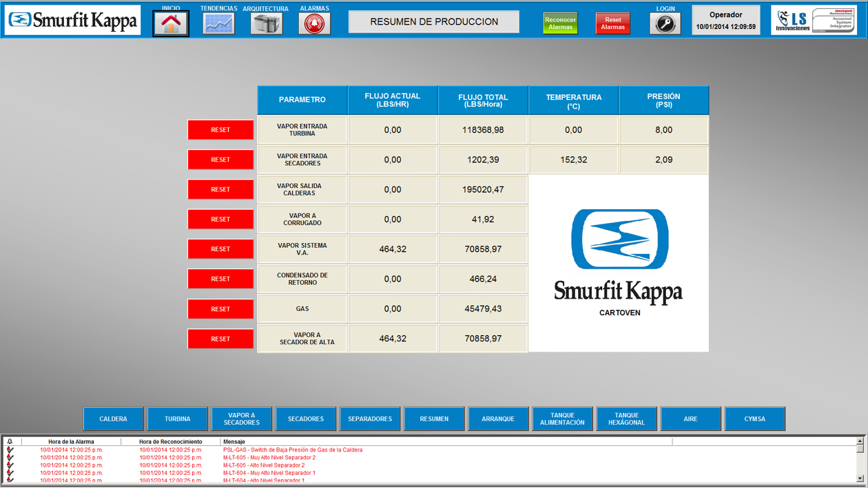Click the secadores pressure value 2,09
Screen dimensions: 868x488
(664, 160)
